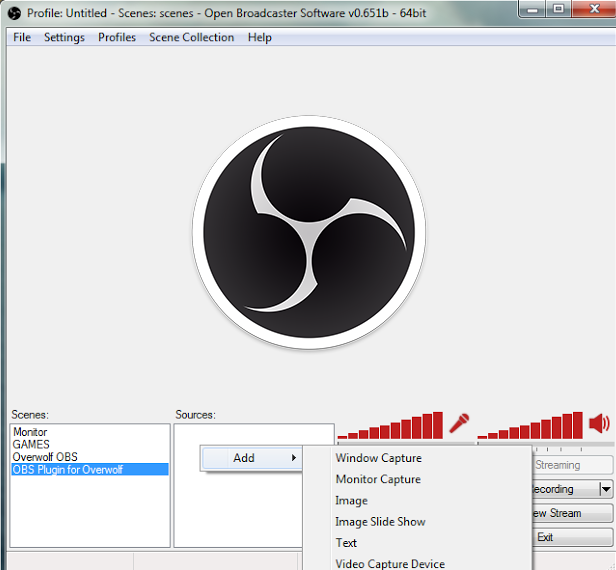
Task: Click the Preview Stream button
Action: click(x=572, y=513)
